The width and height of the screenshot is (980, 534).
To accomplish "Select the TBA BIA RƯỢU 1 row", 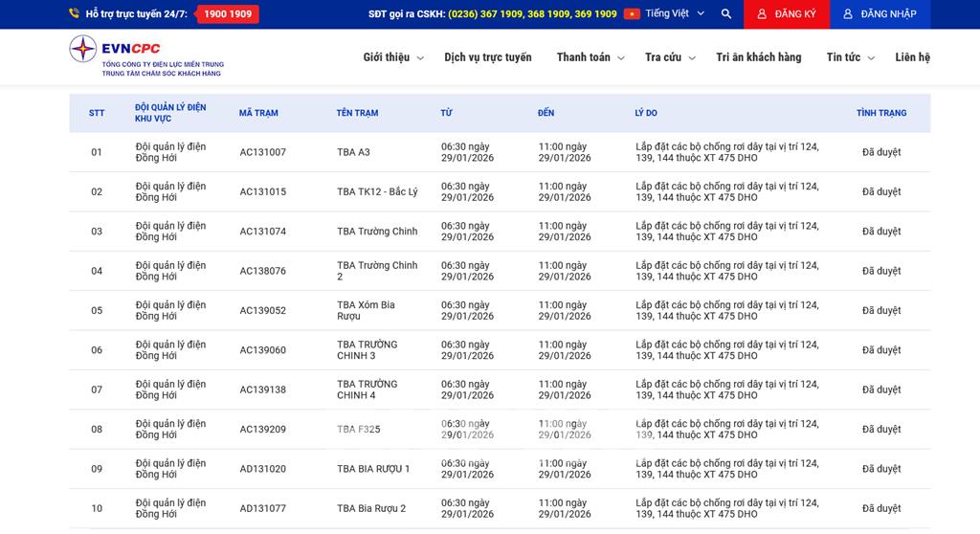I will pos(373,469).
